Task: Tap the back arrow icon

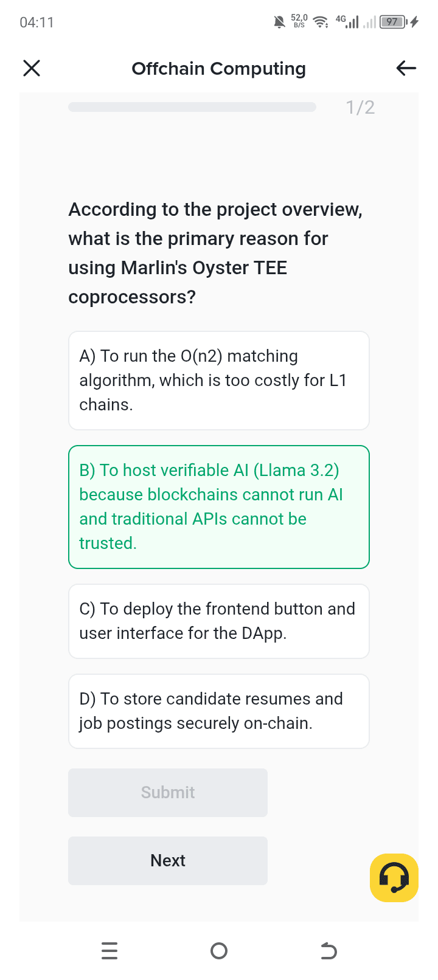Action: [x=406, y=68]
